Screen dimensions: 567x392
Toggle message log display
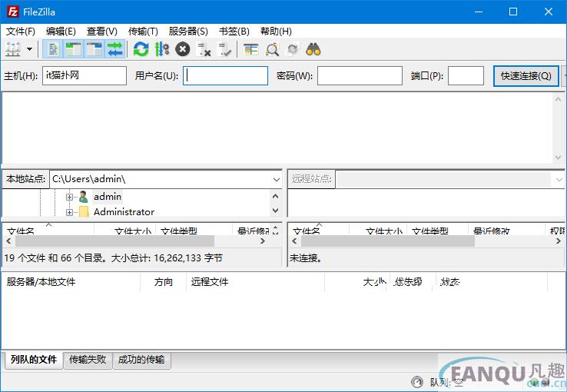[x=53, y=49]
